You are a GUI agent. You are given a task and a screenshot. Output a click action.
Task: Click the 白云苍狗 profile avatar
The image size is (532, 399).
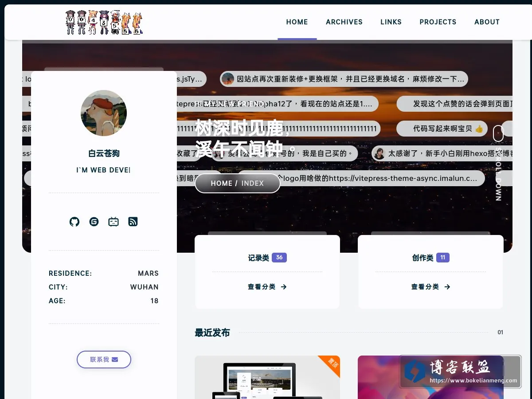pyautogui.click(x=104, y=113)
